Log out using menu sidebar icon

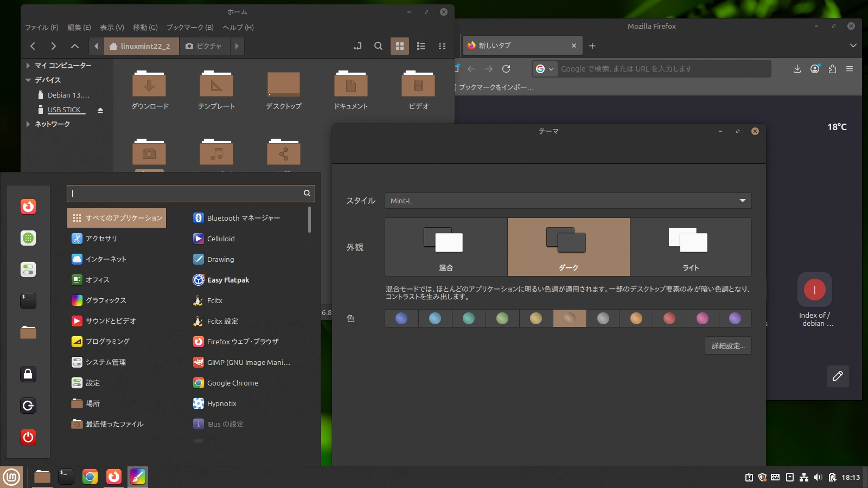point(28,406)
